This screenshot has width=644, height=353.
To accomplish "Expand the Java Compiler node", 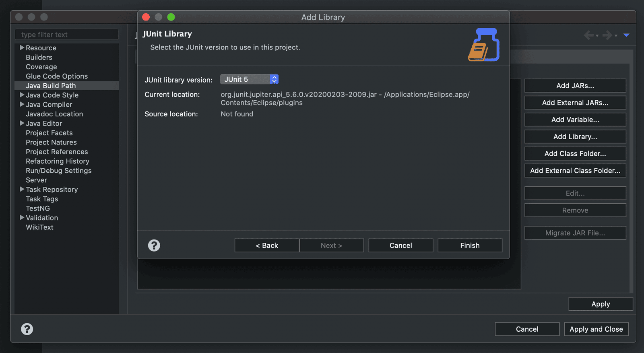I will click(x=22, y=104).
